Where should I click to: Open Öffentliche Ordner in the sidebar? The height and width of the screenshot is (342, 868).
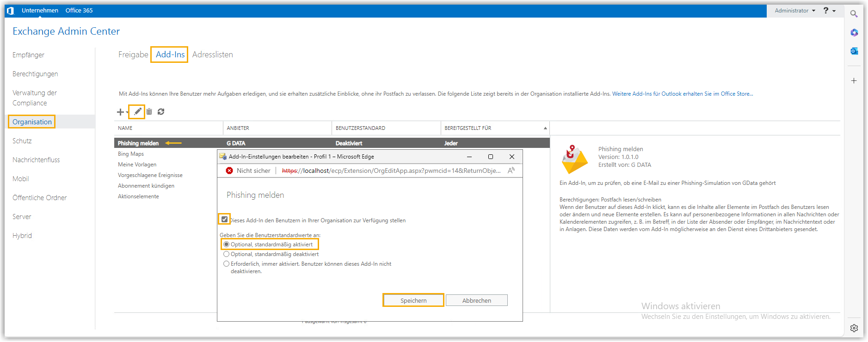click(x=39, y=197)
